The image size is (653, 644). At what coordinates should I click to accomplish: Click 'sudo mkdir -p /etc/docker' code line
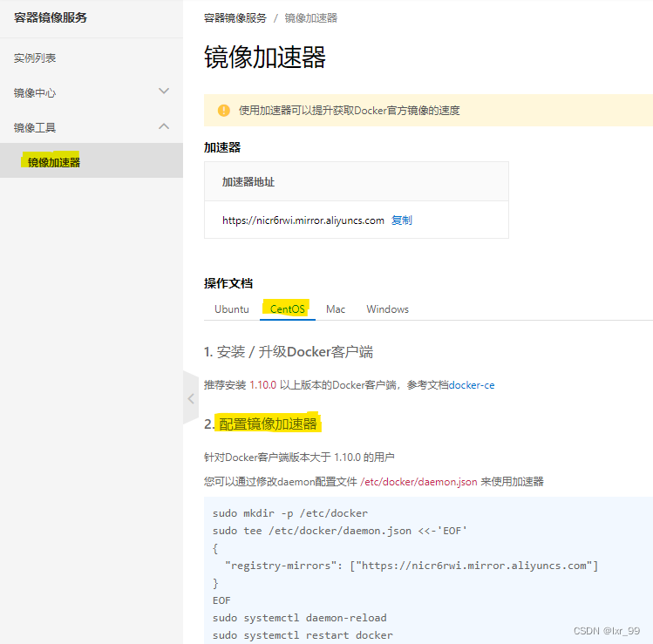(x=290, y=513)
